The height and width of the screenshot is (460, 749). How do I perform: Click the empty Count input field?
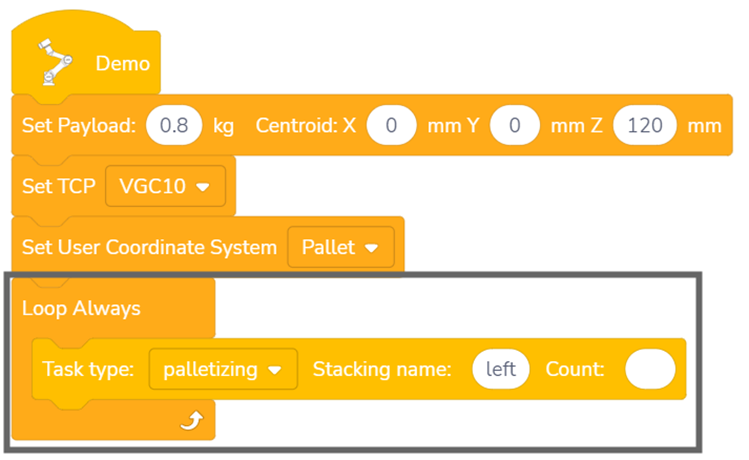click(651, 369)
